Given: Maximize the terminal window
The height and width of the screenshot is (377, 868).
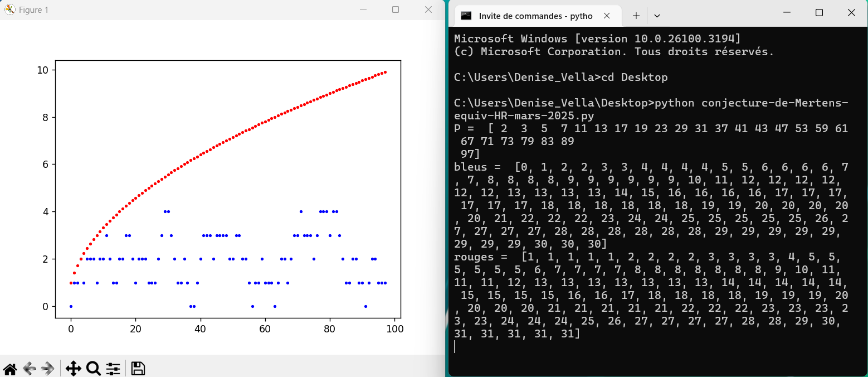Looking at the screenshot, I should 819,13.
